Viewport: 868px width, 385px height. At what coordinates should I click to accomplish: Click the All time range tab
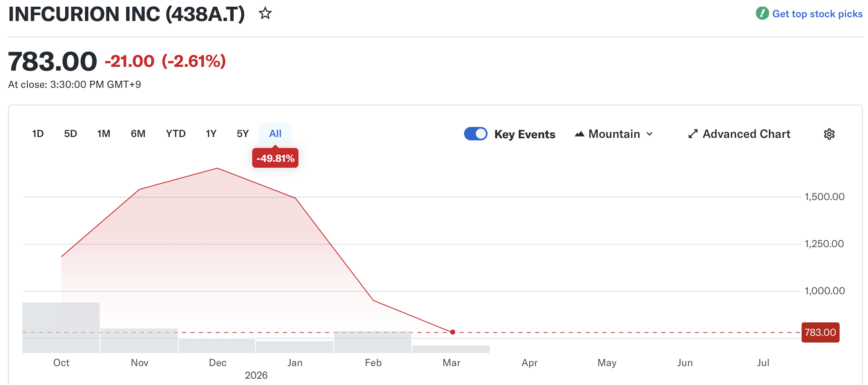point(275,134)
